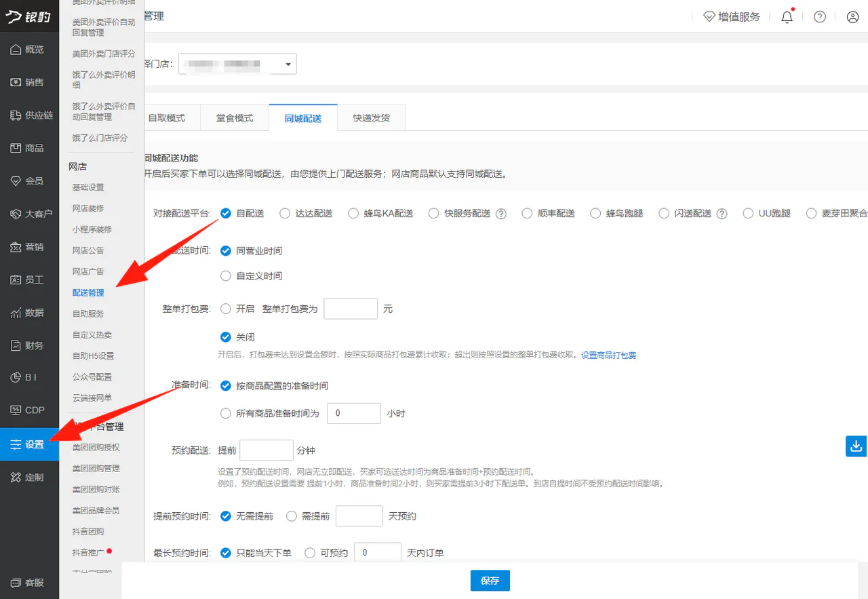Open the 会员 membership icon

[16, 181]
